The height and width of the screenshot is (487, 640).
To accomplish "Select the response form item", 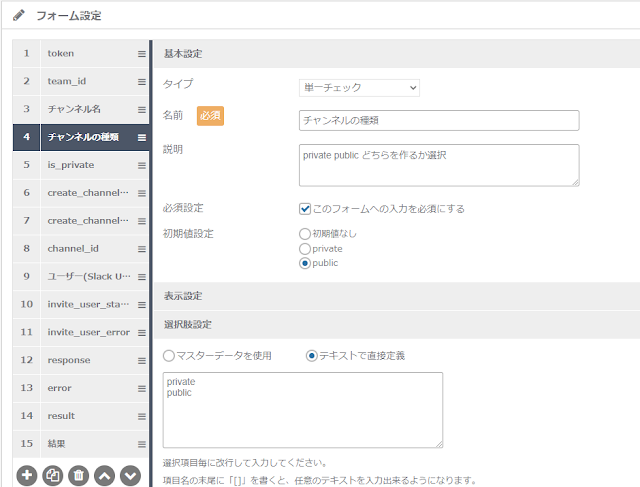I will coord(81,360).
